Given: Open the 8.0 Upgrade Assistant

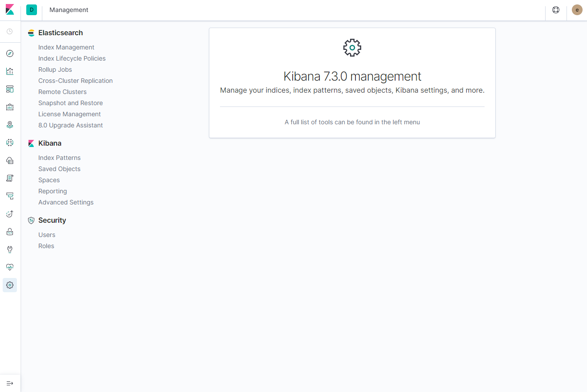Looking at the screenshot, I should 70,125.
